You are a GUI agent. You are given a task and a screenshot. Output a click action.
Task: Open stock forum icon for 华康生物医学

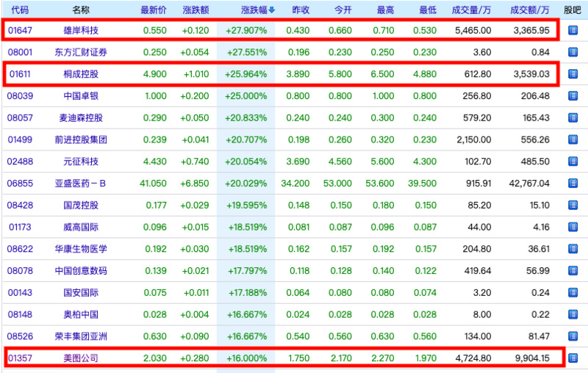pyautogui.click(x=573, y=249)
